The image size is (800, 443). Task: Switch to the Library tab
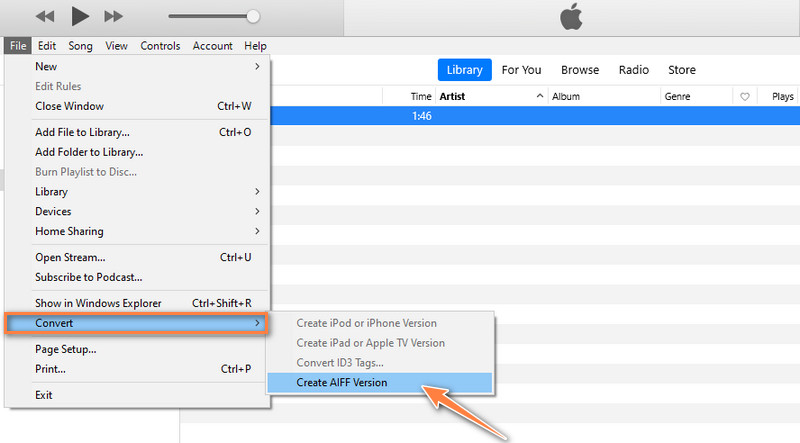point(464,70)
